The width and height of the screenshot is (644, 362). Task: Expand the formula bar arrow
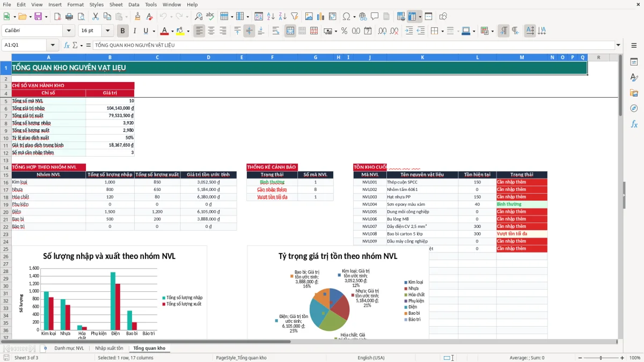click(618, 45)
